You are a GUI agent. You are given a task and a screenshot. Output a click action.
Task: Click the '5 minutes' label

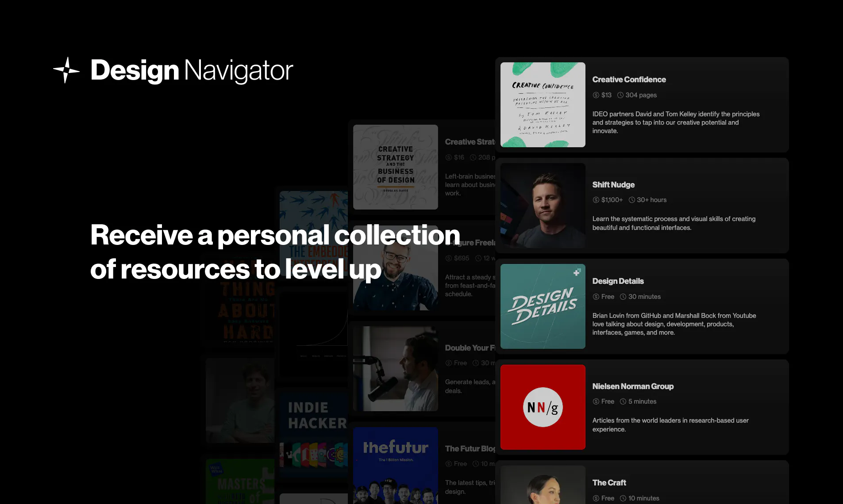tap(642, 401)
